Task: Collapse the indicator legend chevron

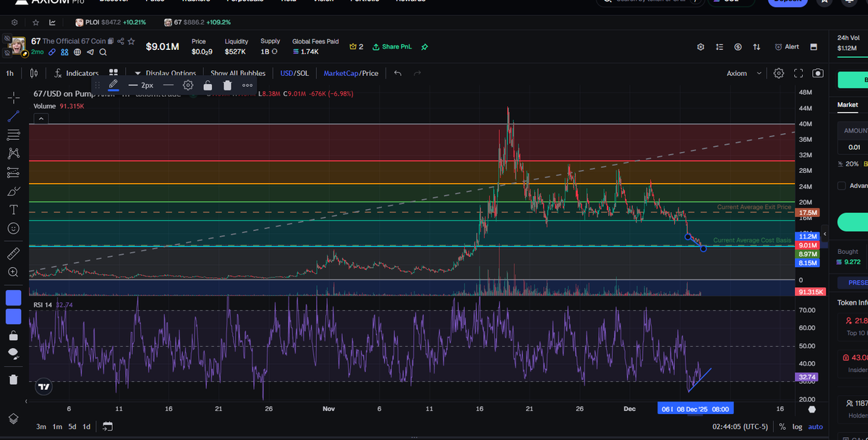Action: tap(41, 118)
